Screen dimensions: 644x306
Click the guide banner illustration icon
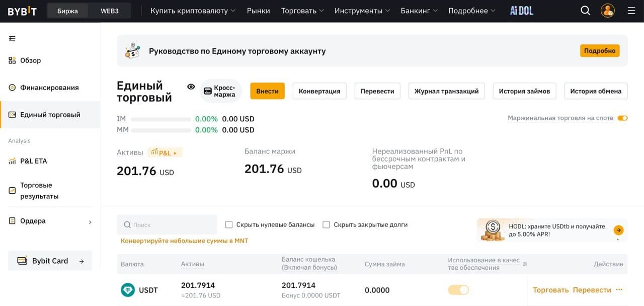pyautogui.click(x=133, y=51)
